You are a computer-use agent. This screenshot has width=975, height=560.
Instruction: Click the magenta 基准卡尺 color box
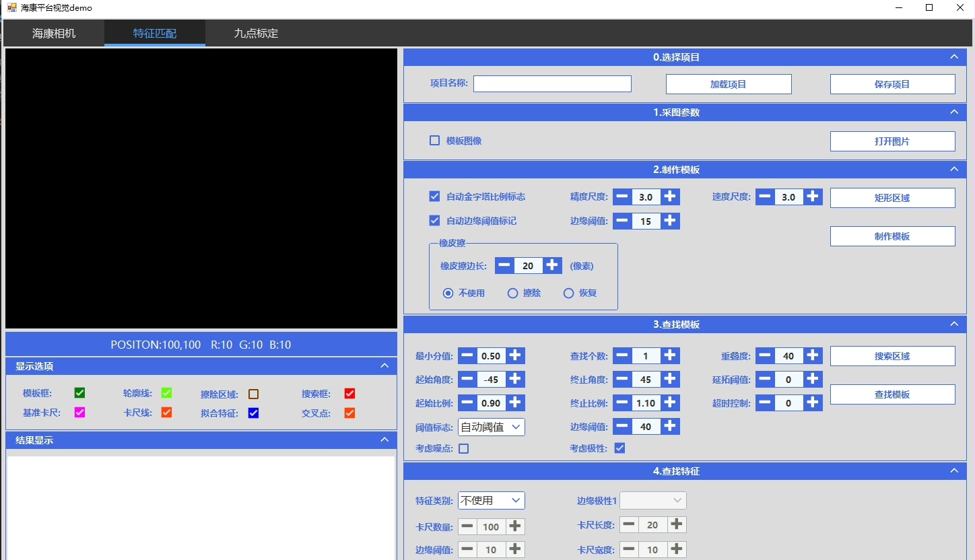(x=79, y=413)
